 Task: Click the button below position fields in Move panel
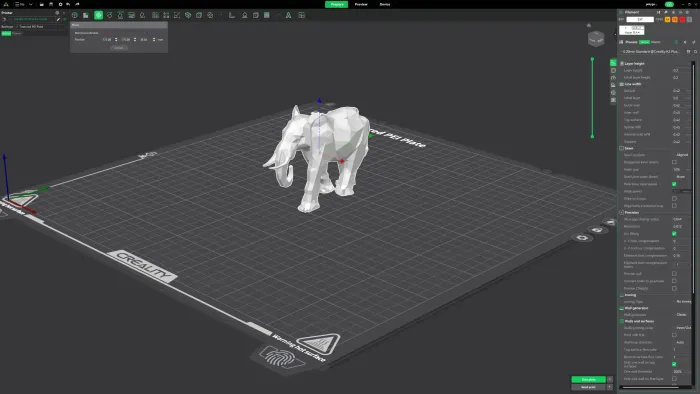pyautogui.click(x=118, y=48)
